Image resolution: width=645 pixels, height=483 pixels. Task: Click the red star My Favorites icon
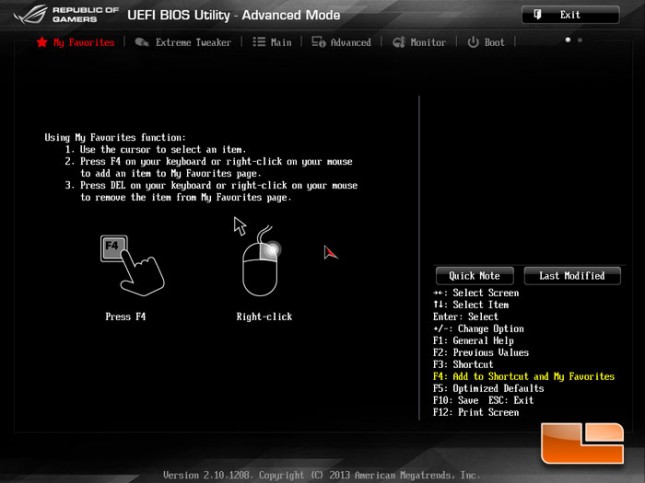tap(42, 42)
